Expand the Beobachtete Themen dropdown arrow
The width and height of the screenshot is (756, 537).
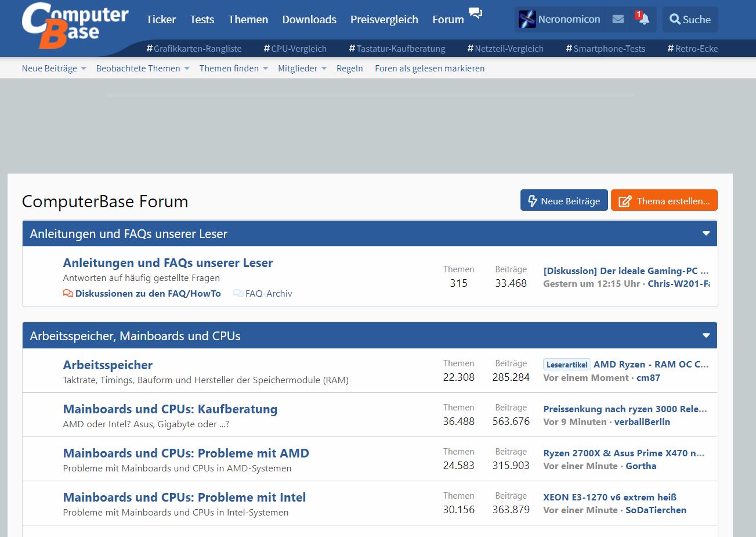pos(187,69)
